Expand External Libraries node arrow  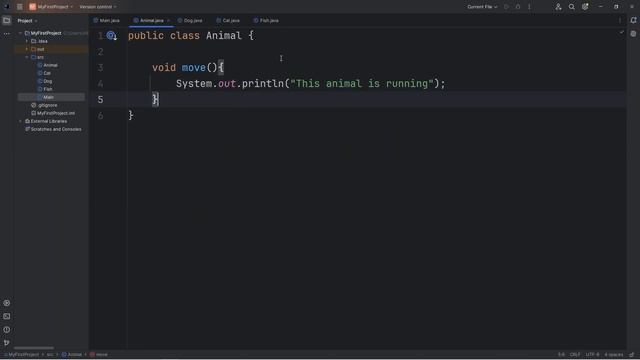[x=20, y=121]
